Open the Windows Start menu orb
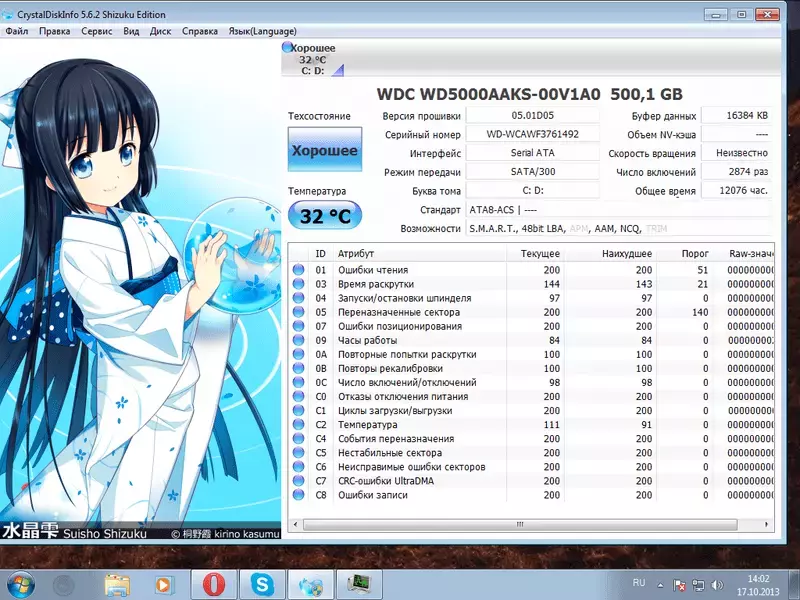The width and height of the screenshot is (800, 600). click(x=21, y=585)
